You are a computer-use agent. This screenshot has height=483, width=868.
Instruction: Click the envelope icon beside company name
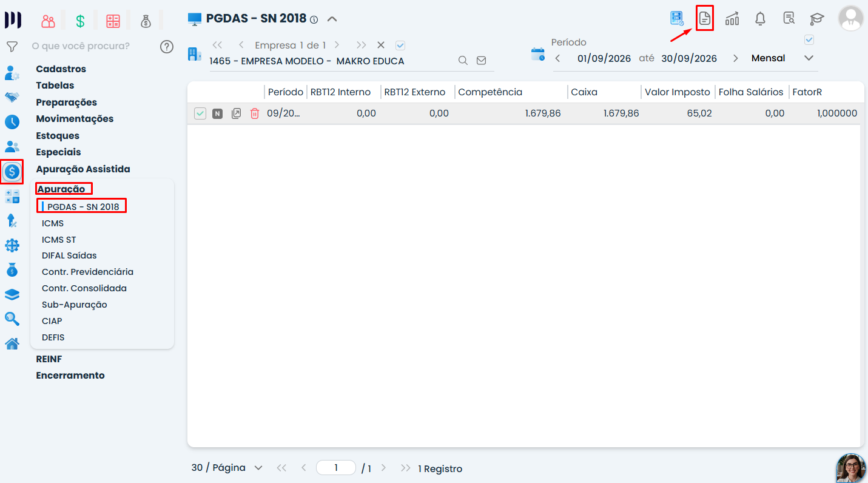click(x=482, y=61)
